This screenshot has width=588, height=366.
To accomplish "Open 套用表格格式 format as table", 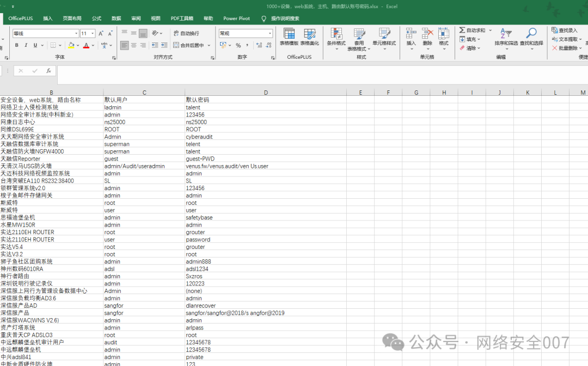I will [359, 39].
